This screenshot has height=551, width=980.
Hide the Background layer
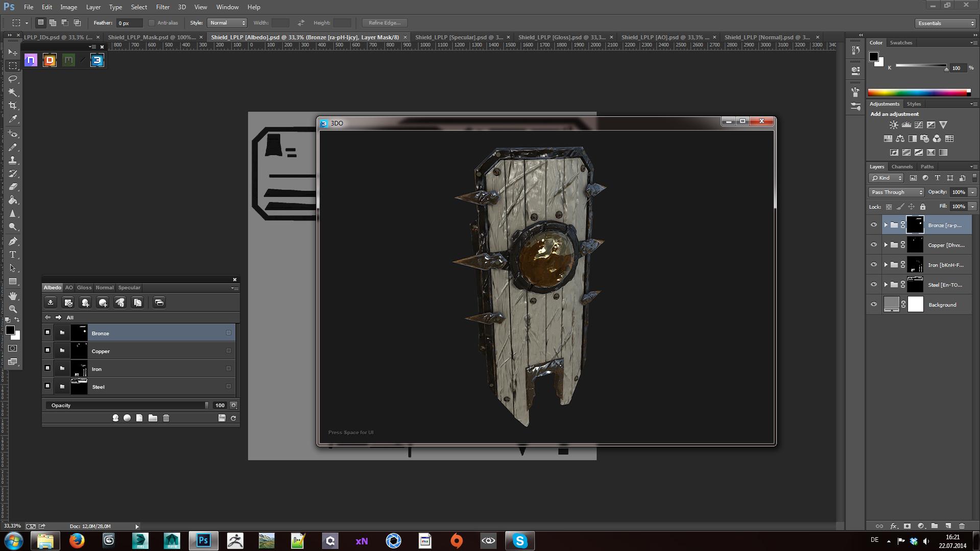point(874,304)
